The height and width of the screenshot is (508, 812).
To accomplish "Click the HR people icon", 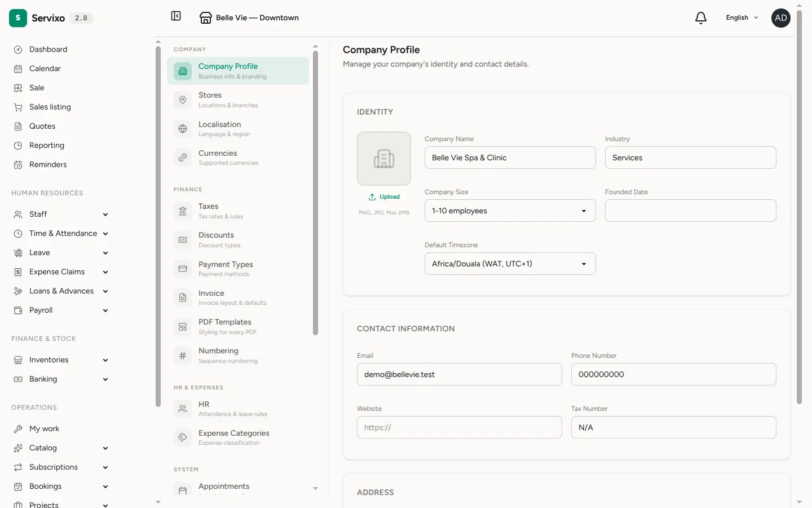I will (x=183, y=409).
